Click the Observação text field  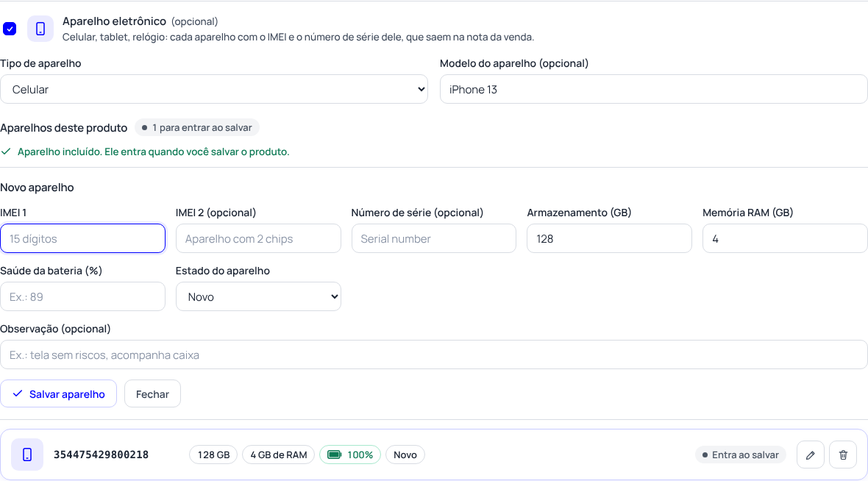(433, 354)
